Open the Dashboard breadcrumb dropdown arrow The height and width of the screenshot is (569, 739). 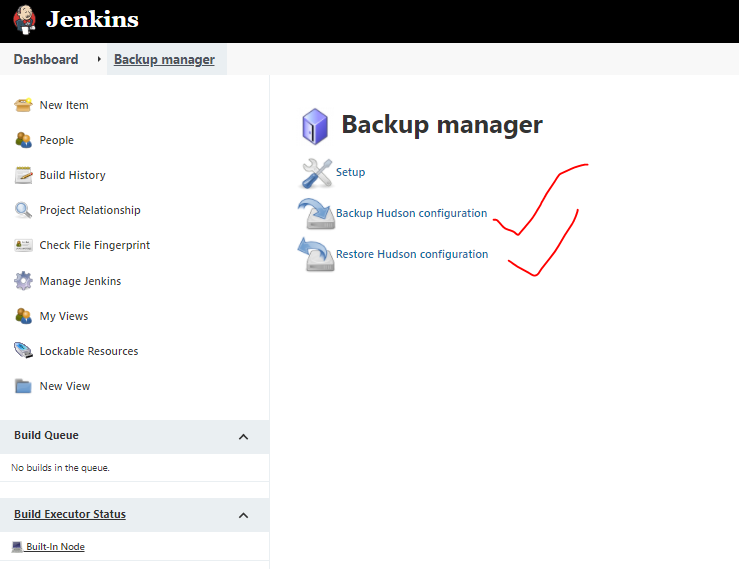tap(99, 59)
